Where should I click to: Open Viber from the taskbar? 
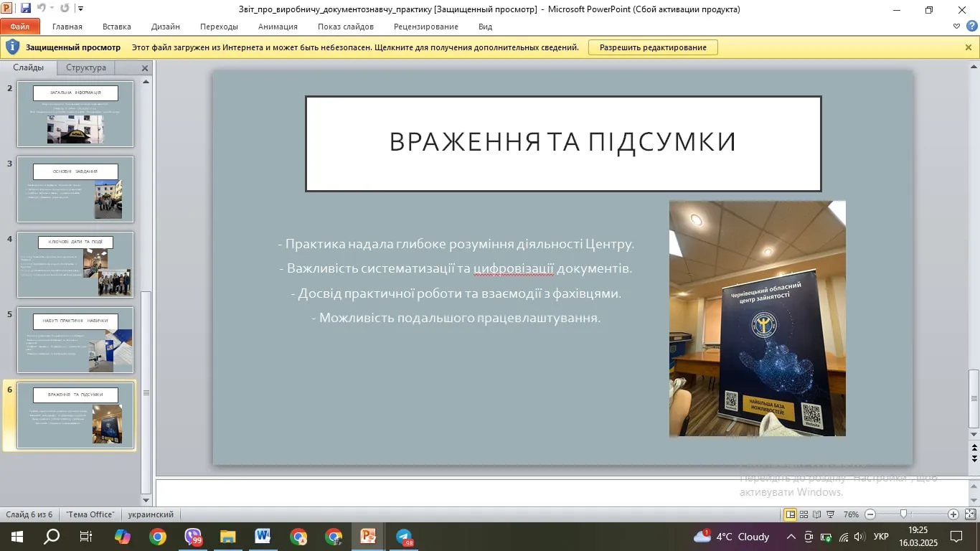(x=193, y=537)
